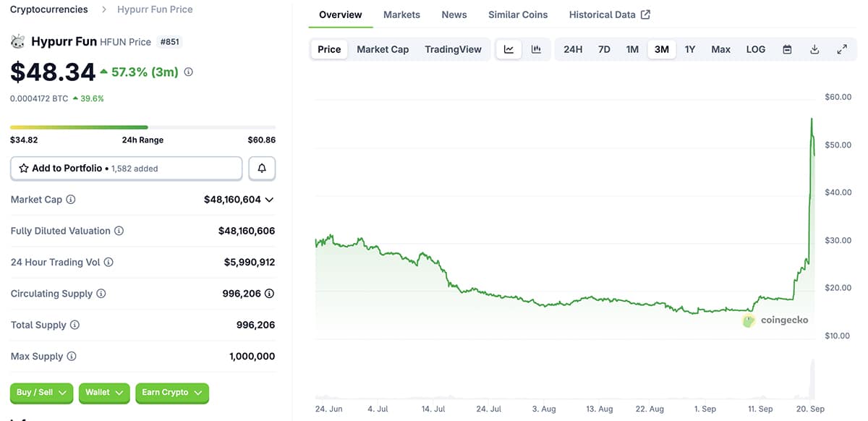Click the price alert bell icon
Viewport: 868px width, 421px height.
click(262, 169)
